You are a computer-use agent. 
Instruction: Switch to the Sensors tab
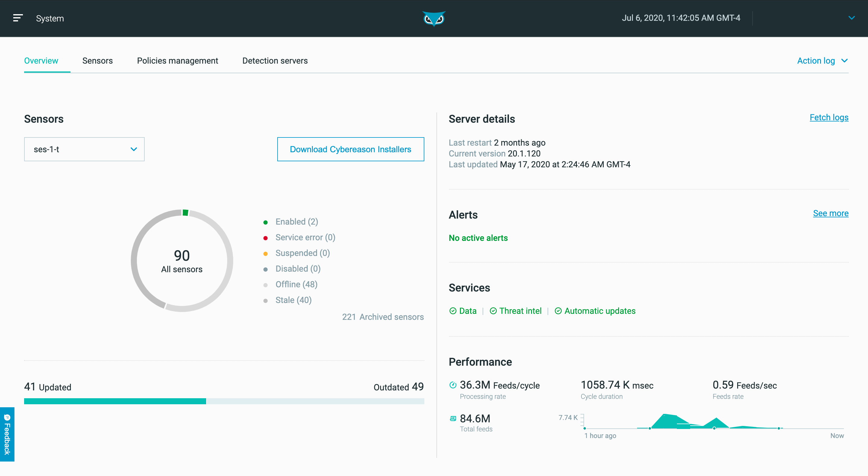[97, 61]
